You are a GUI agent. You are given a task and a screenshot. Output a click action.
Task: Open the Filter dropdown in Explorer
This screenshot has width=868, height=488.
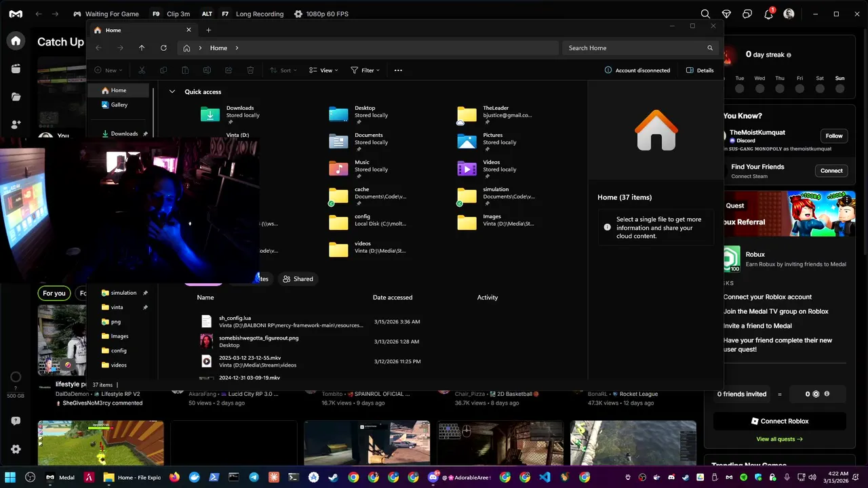[x=365, y=70]
